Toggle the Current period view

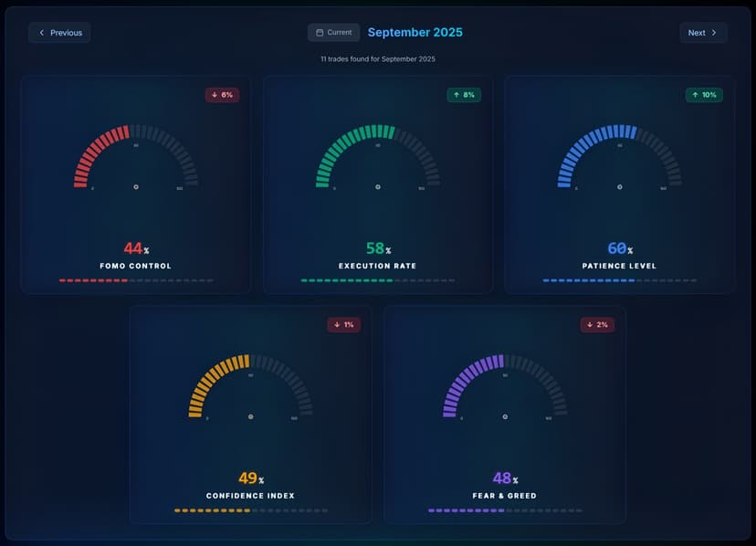point(333,31)
